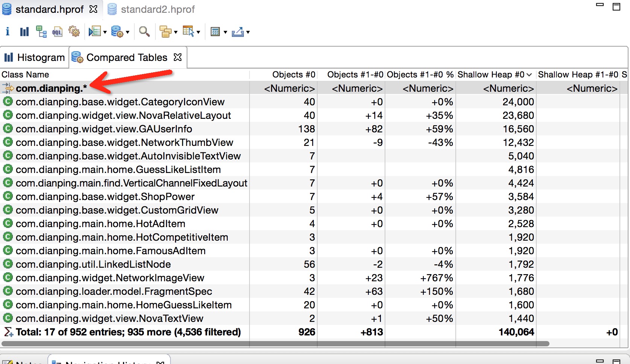Open the Dominator Tree icon
The width and height of the screenshot is (630, 364).
click(x=41, y=32)
